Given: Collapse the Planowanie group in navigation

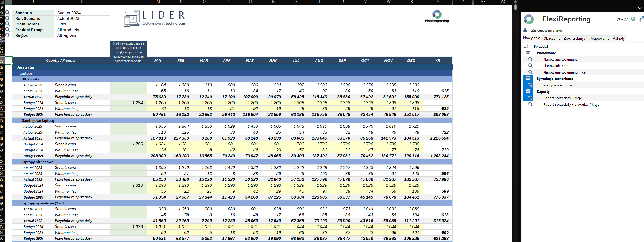Looking at the screenshot, I should tap(528, 53).
